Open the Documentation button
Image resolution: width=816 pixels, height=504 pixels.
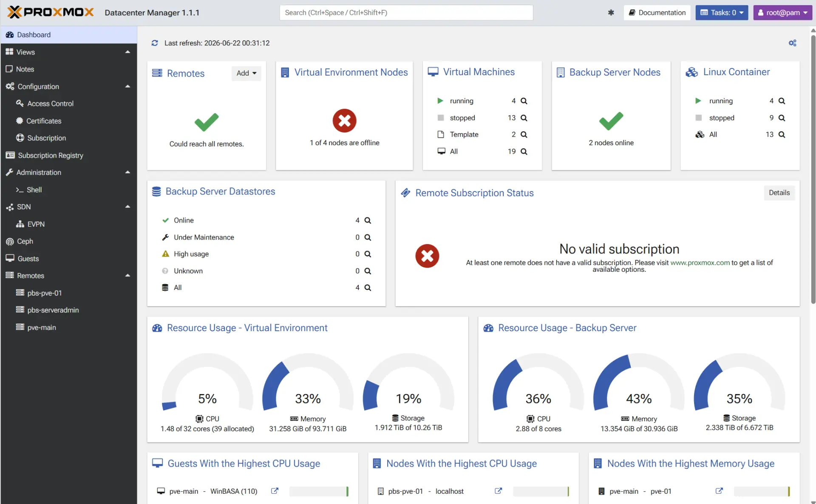(x=657, y=13)
